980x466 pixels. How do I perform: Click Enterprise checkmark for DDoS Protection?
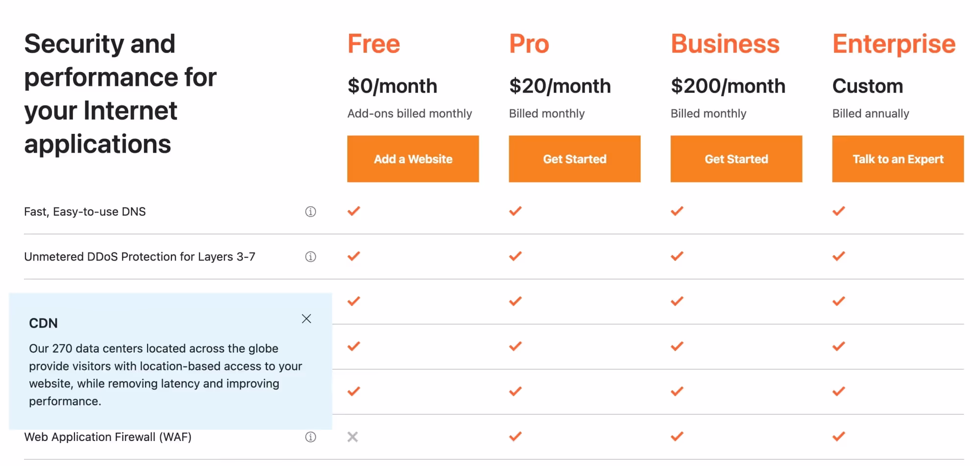click(839, 257)
